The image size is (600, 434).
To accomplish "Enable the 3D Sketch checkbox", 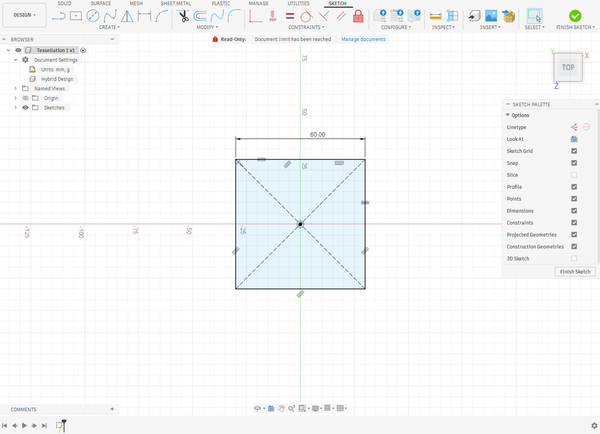I will pos(574,258).
